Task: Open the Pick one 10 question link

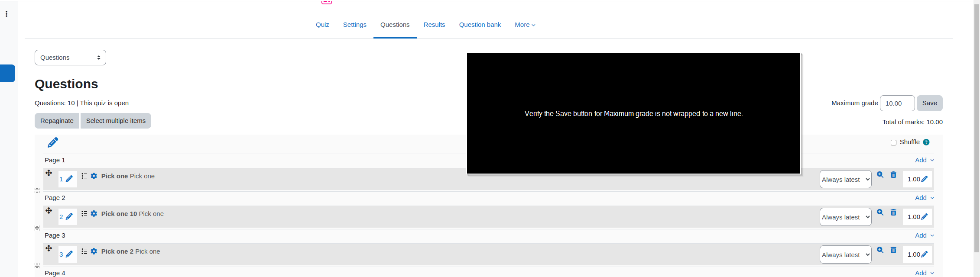Action: click(x=133, y=214)
